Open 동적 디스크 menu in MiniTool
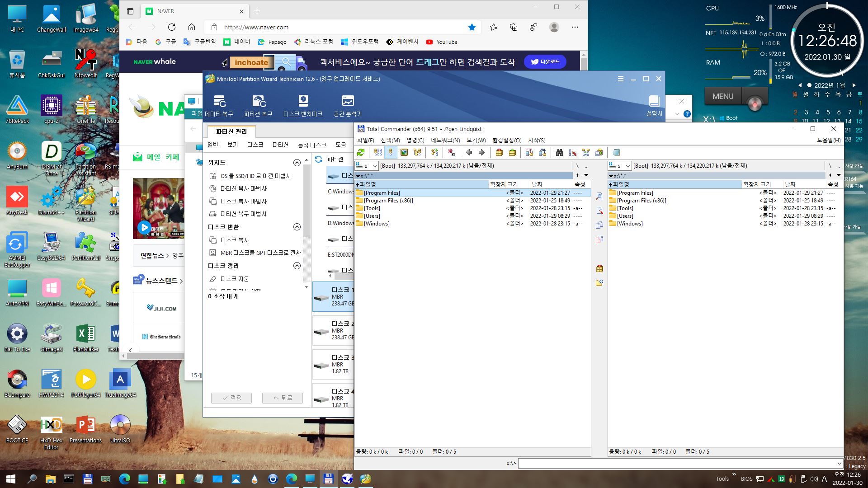 pyautogui.click(x=312, y=145)
